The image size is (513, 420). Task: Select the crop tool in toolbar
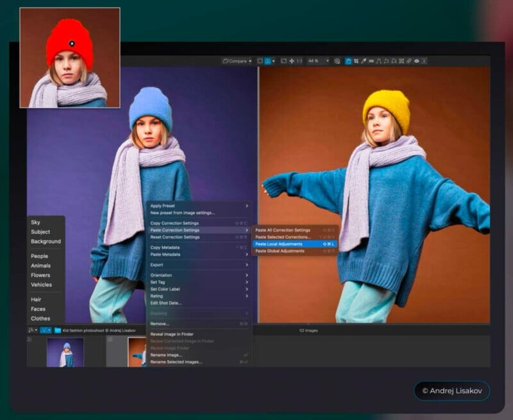(x=356, y=61)
